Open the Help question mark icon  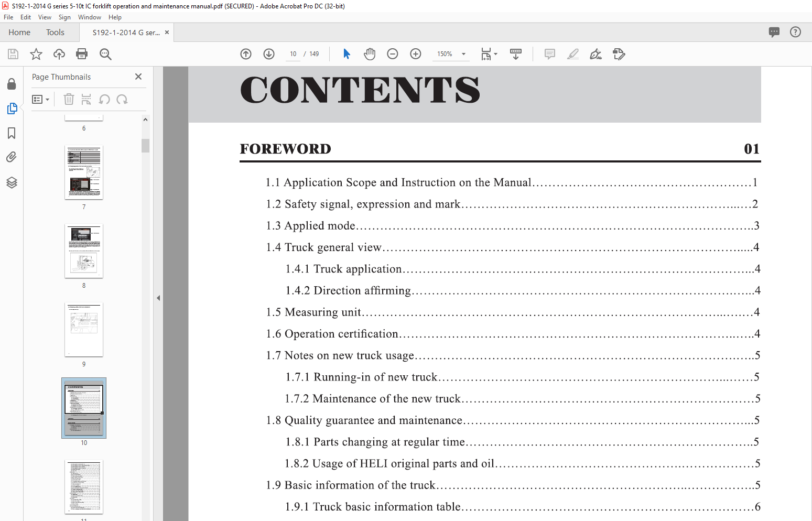795,32
